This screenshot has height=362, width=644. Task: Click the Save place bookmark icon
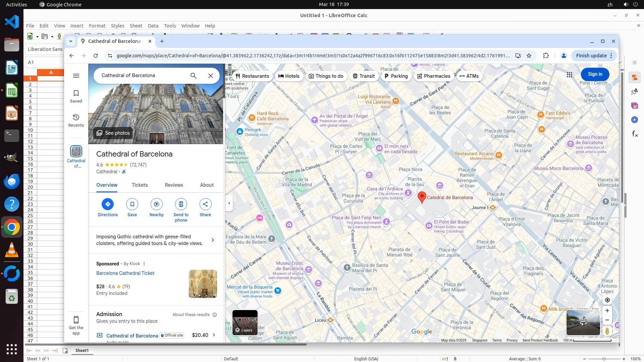[x=132, y=204]
